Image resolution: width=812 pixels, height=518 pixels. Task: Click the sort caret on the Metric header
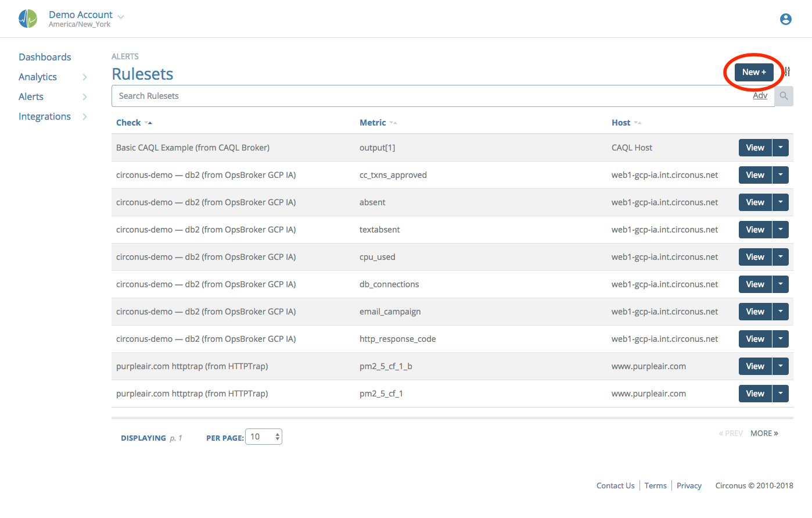coord(394,122)
